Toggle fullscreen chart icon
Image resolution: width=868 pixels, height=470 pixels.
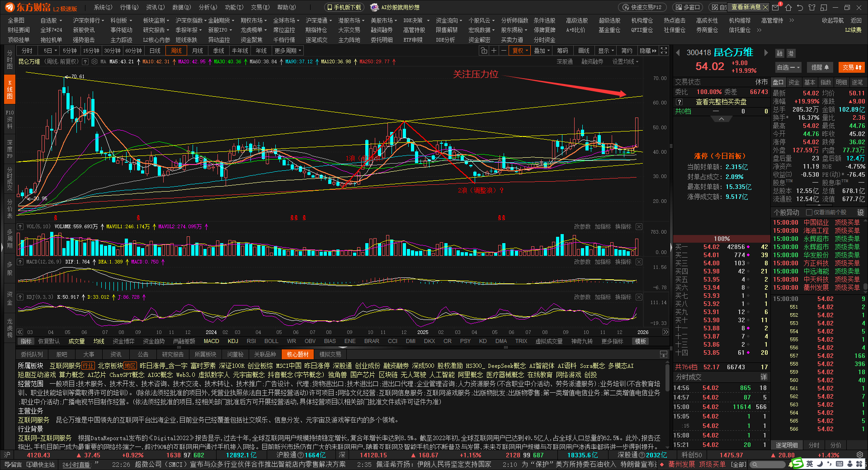coord(664,51)
